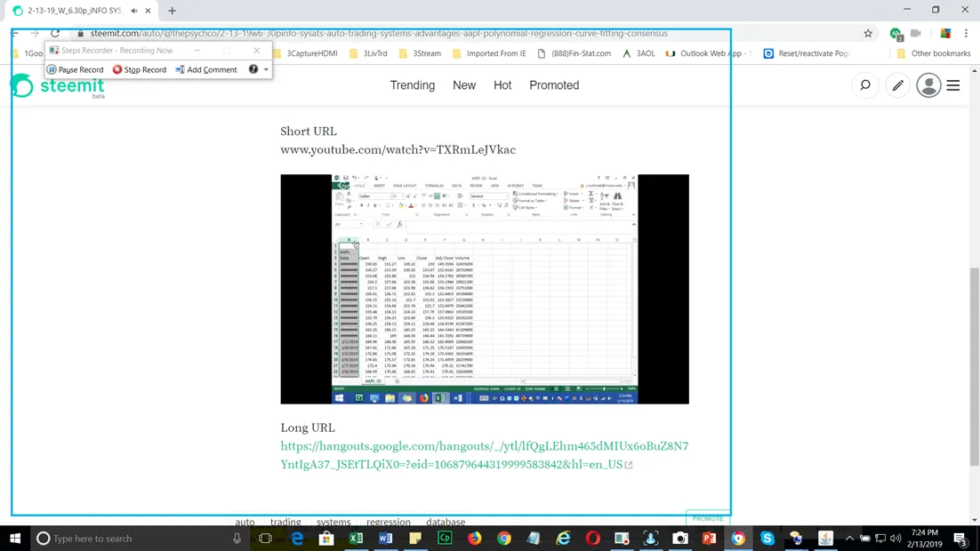
Task: Launch Microsoft Edge from taskbar
Action: pos(297,538)
